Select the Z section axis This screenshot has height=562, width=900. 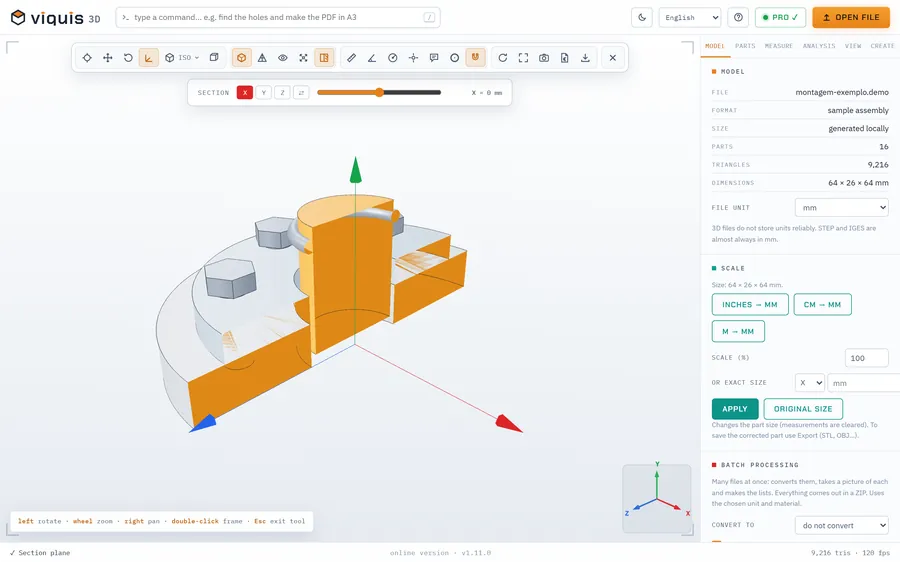coord(282,92)
